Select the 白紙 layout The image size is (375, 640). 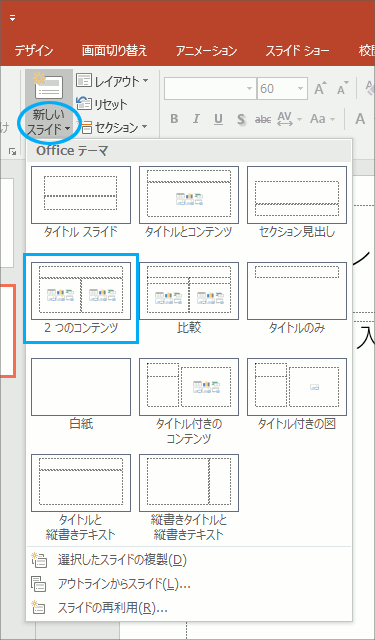coord(81,394)
